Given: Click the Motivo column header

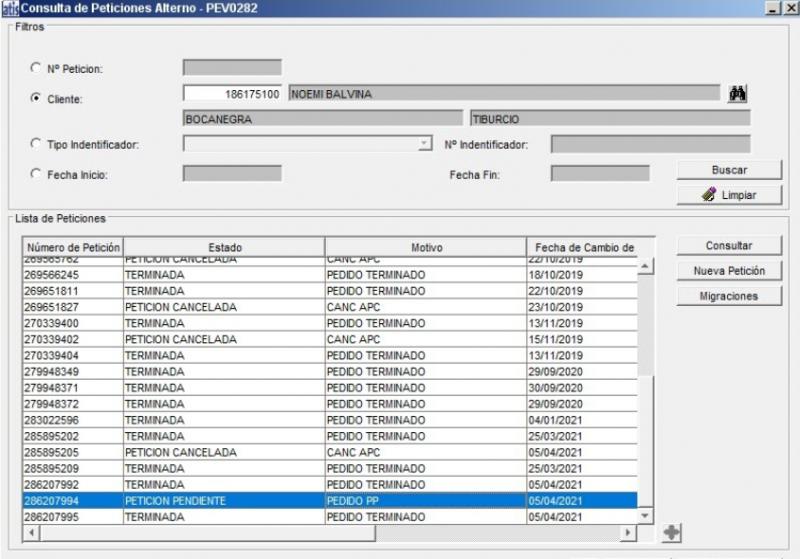Looking at the screenshot, I should coord(425,247).
